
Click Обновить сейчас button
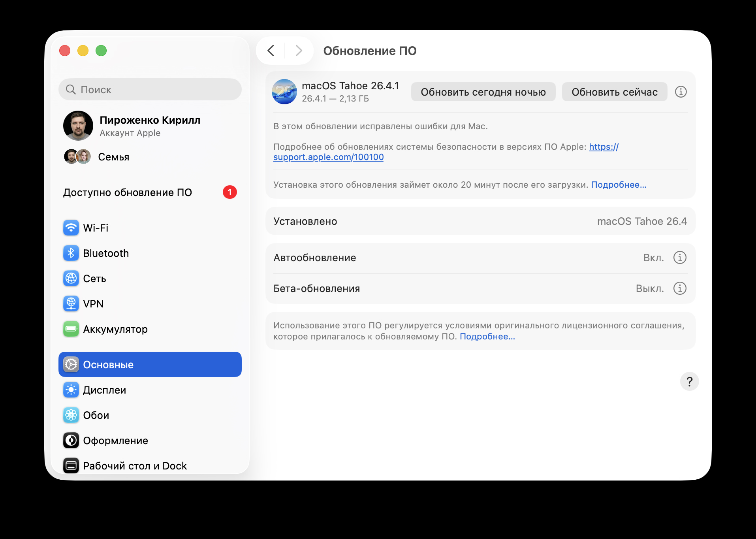coord(615,92)
